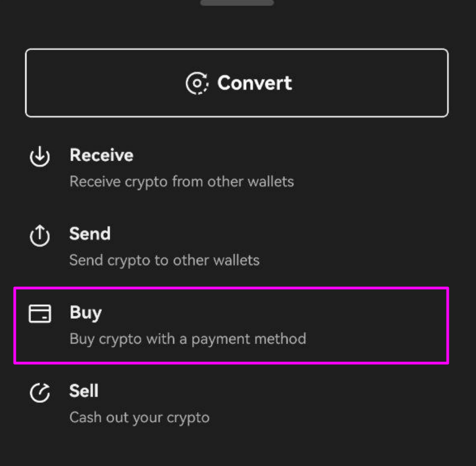Open the Sell row

point(231,404)
